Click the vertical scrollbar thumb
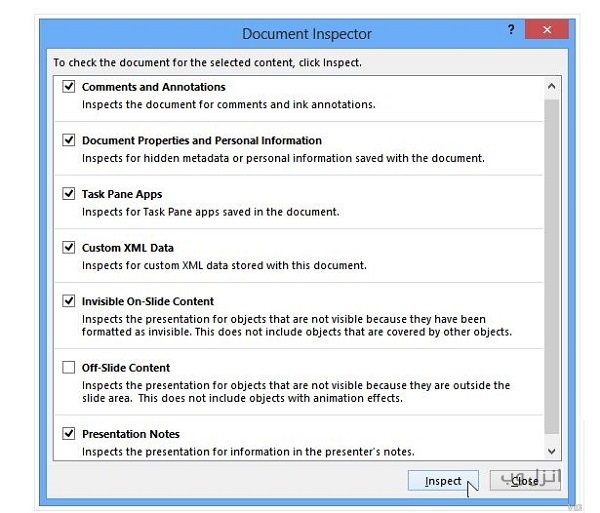 [552, 260]
